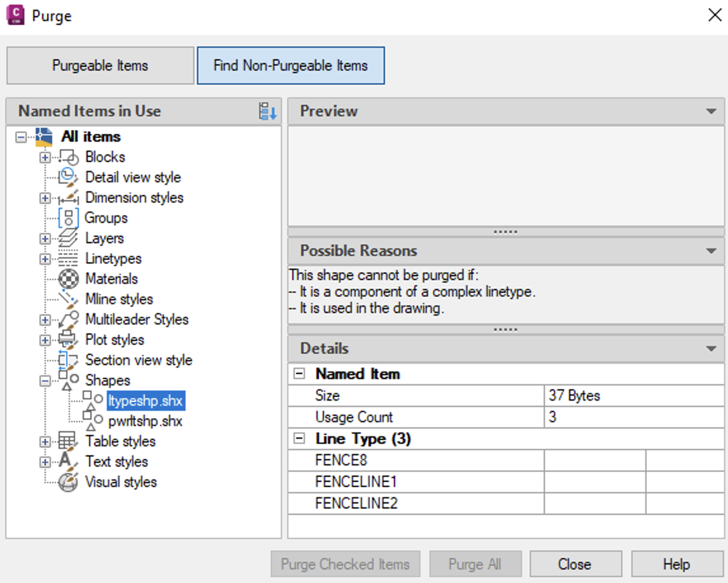Toggle the tree sort/view icon in header
Image resolution: width=728 pixels, height=583 pixels.
click(267, 112)
